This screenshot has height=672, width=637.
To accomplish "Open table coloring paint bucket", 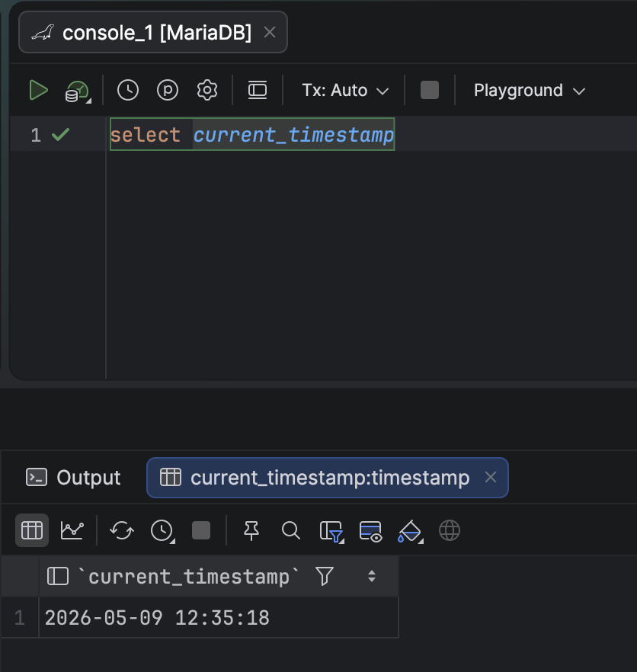I will coord(410,532).
